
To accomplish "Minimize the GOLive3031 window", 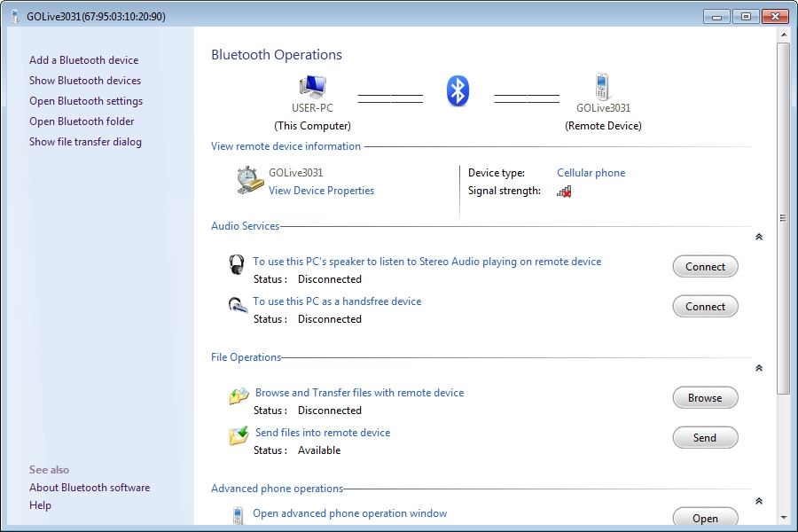I will pyautogui.click(x=717, y=17).
